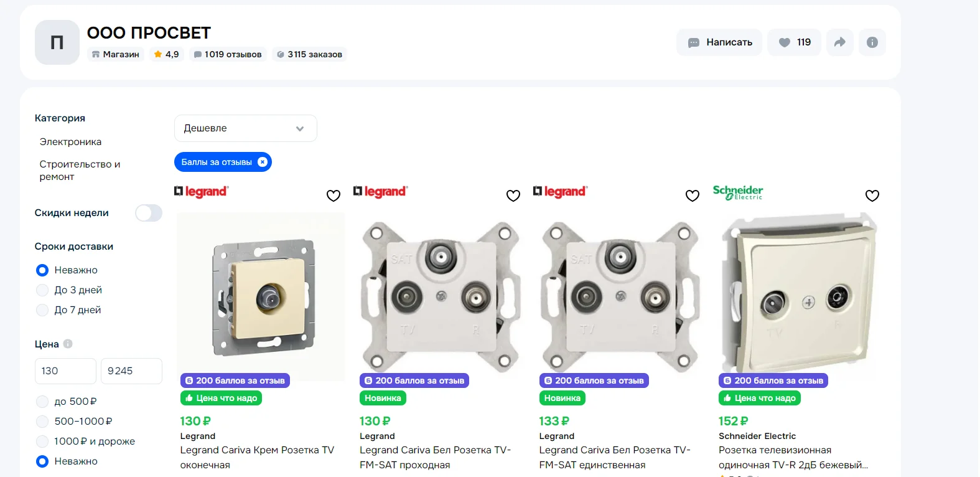Open the Legrand Cariva Крем product image
Screen dimensions: 980x477
click(261, 296)
